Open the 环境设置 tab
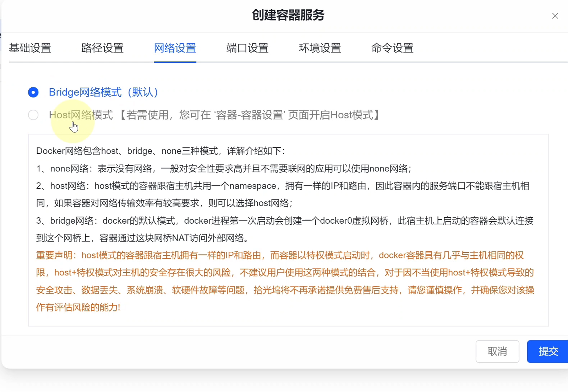The width and height of the screenshot is (568, 392). tap(320, 48)
